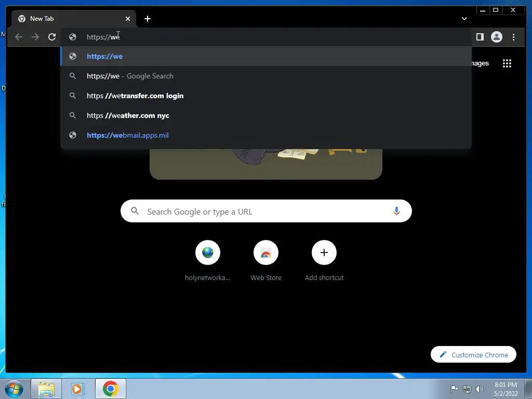Open a new tab with plus button
The image size is (532, 399).
(147, 19)
